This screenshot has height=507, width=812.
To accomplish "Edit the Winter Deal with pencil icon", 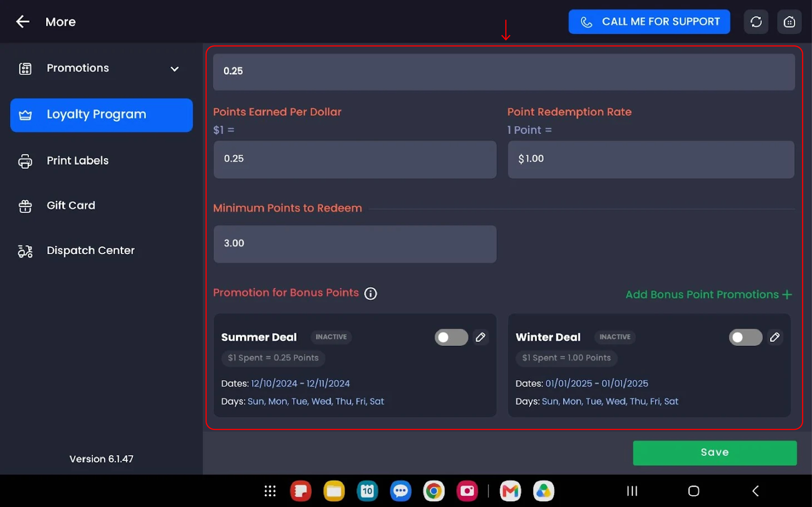I will click(775, 337).
